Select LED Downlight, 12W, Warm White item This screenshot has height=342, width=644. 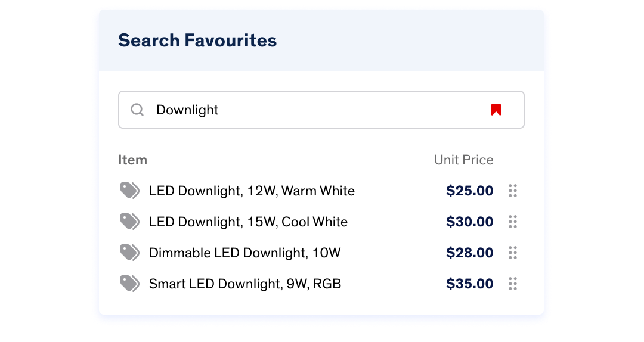pos(252,191)
